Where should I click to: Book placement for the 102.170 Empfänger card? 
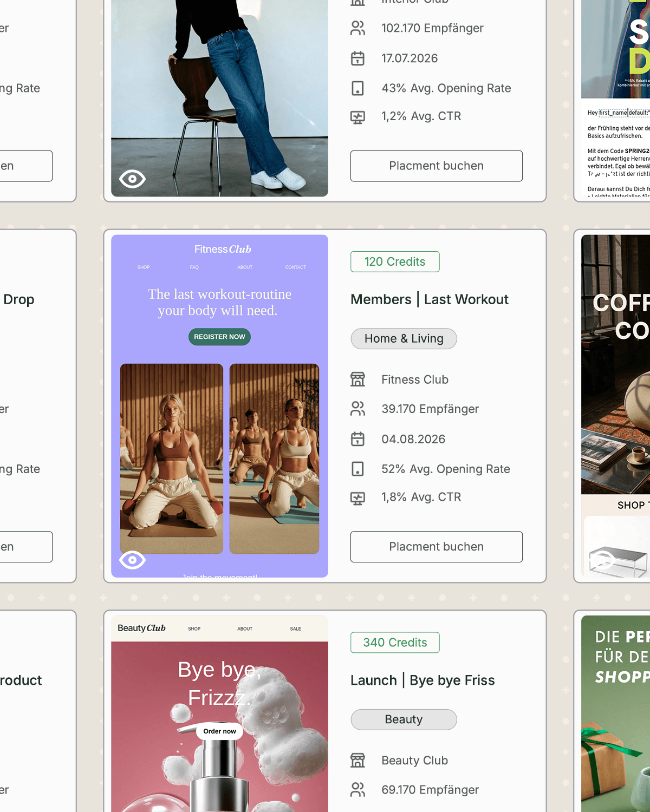[x=437, y=166]
